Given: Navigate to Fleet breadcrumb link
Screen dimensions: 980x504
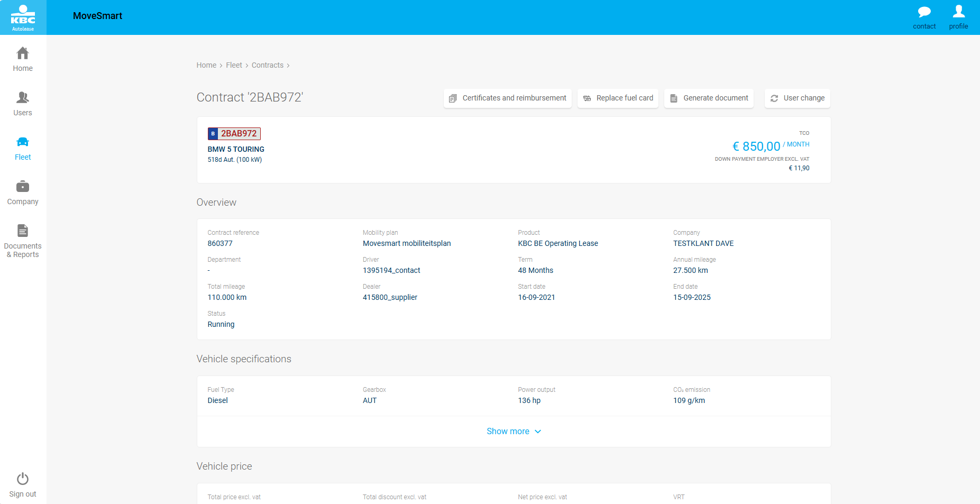Looking at the screenshot, I should (x=234, y=66).
